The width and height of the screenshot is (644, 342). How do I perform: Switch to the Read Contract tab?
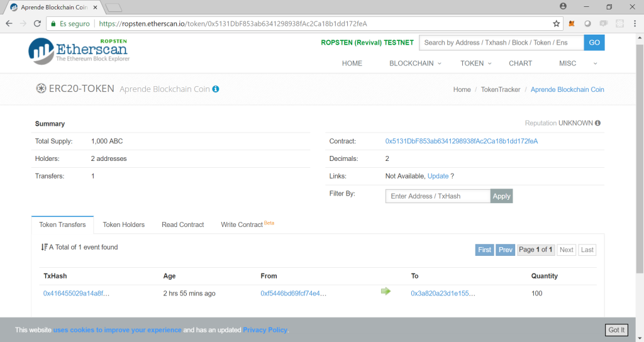tap(183, 224)
